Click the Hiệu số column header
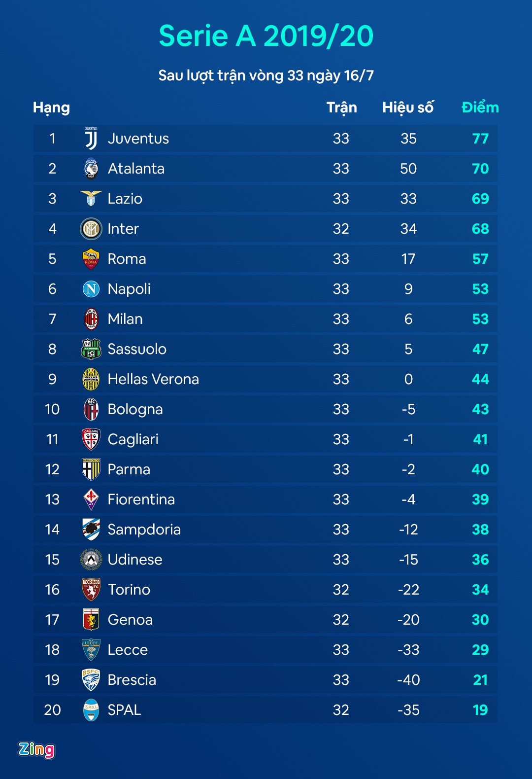The image size is (532, 779). coord(408,107)
